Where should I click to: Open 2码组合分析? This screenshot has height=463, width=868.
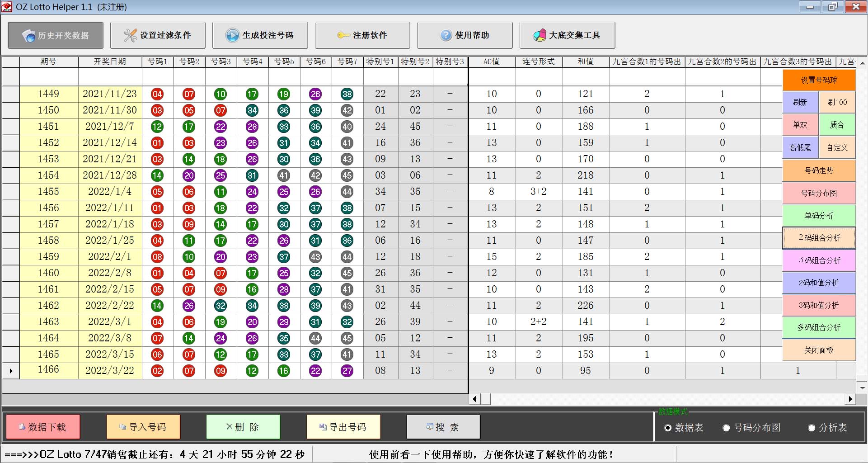819,238
